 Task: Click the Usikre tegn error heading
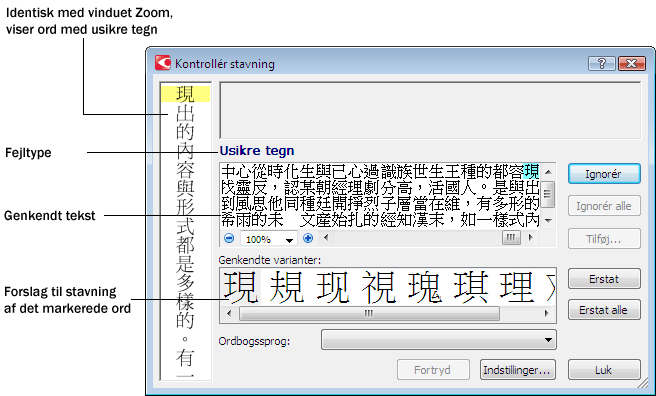[x=257, y=151]
